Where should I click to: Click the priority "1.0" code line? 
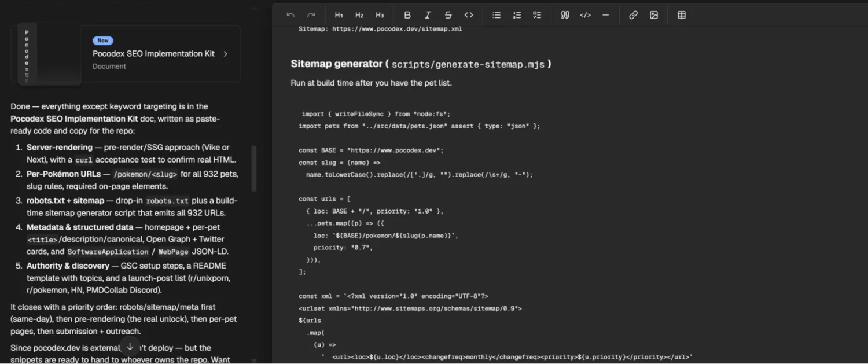pos(375,211)
